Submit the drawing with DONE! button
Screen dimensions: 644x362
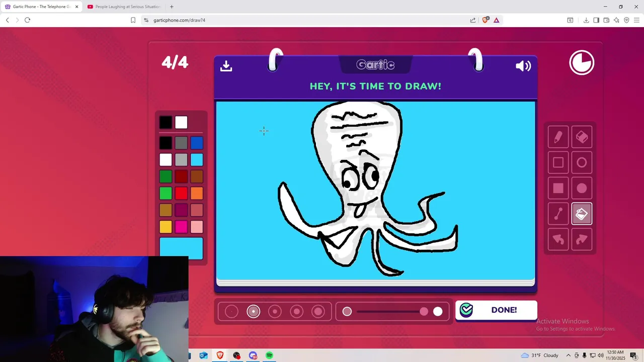click(496, 310)
